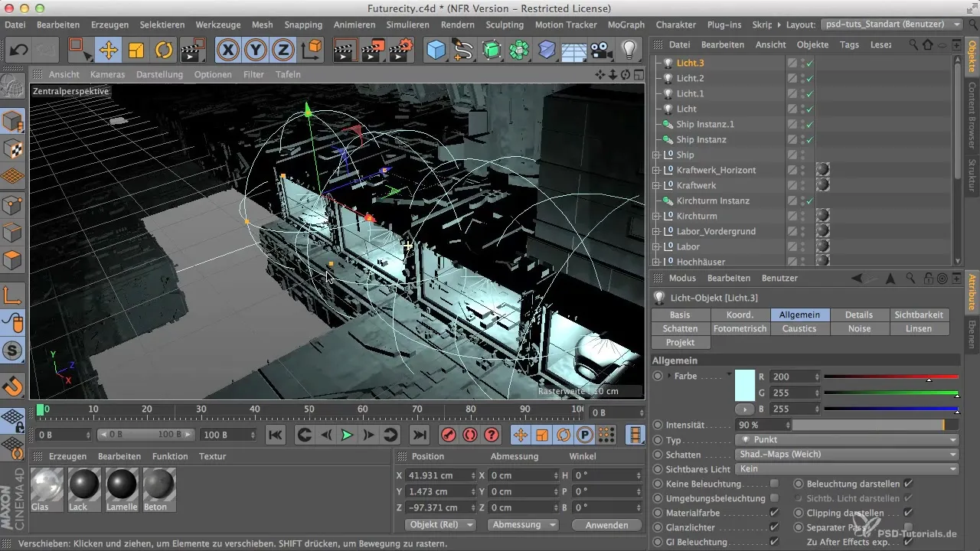Screen dimensions: 980x551
Task: Switch to the Details tab
Action: click(x=859, y=315)
